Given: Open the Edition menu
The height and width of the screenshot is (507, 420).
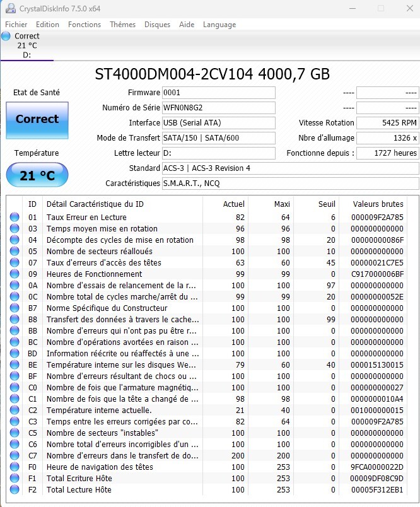Looking at the screenshot, I should point(47,25).
